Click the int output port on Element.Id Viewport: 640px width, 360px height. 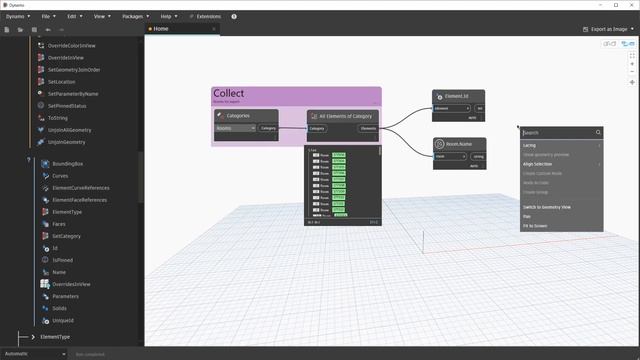coord(480,109)
